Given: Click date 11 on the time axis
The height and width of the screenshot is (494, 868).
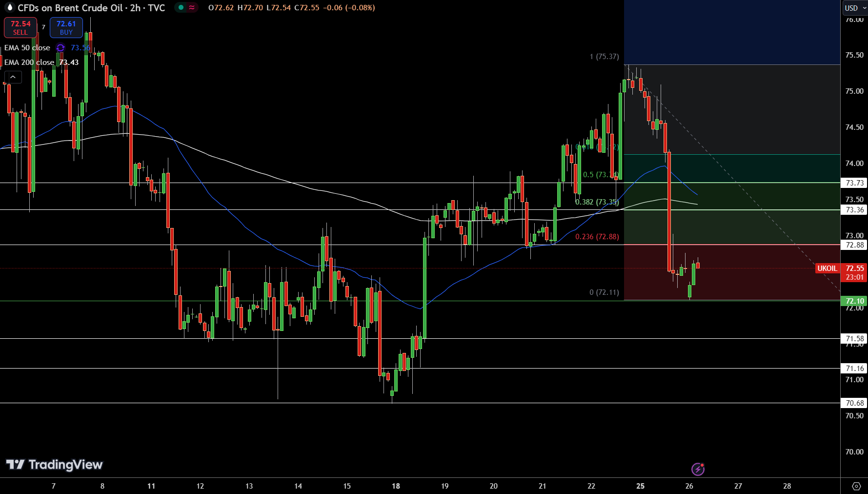Looking at the screenshot, I should pyautogui.click(x=151, y=486).
